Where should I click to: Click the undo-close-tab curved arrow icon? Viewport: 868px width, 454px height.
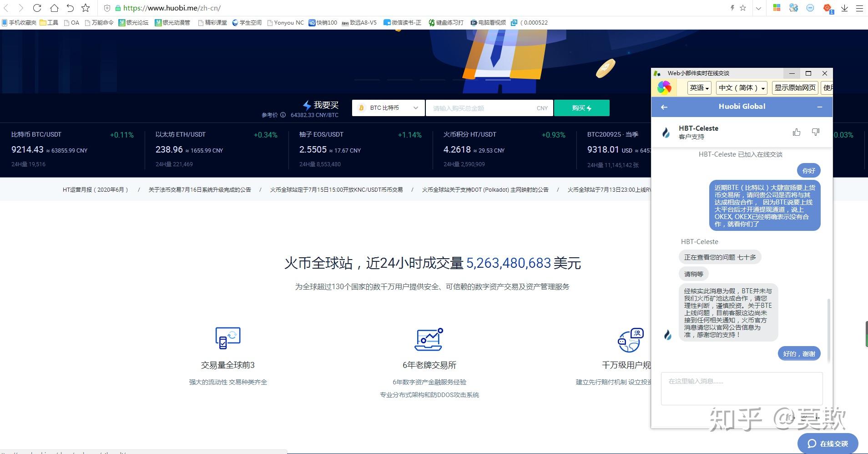point(70,8)
